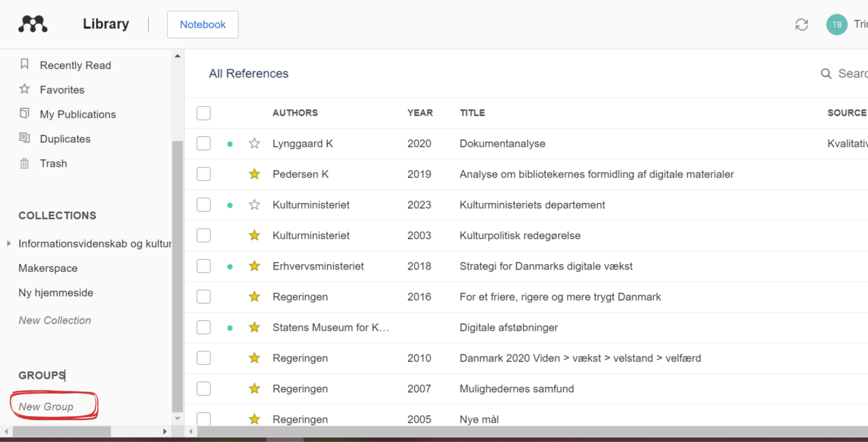Click the search magnifier icon
The image size is (868, 442).
coord(826,73)
